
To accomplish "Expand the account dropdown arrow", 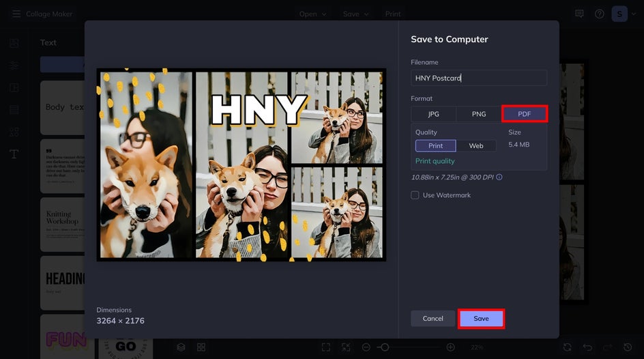I will tap(634, 14).
